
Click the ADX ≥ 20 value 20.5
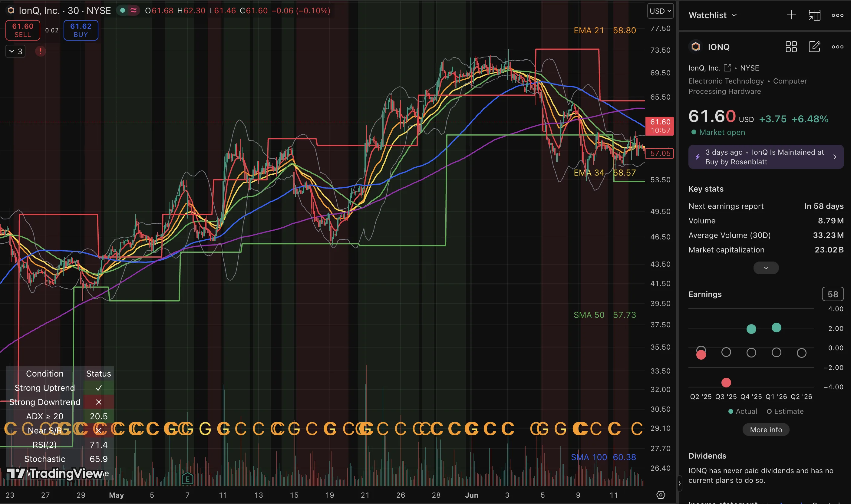tap(98, 417)
